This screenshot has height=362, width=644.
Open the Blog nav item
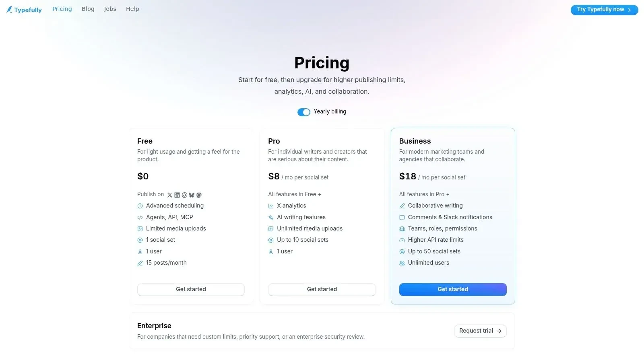88,9
